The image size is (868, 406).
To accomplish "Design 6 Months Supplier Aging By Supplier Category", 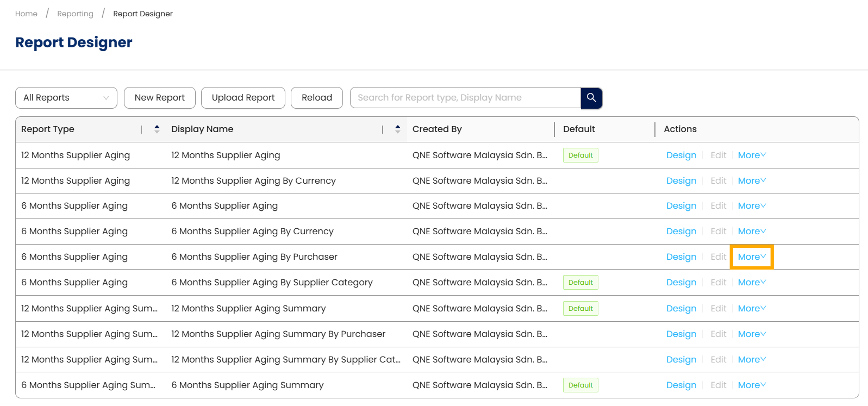I will [681, 282].
